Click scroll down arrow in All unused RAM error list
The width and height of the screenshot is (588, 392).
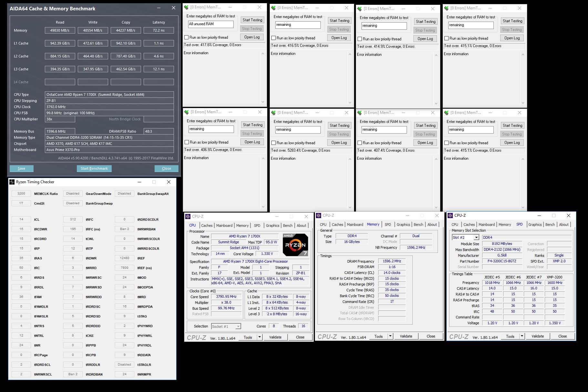(263, 102)
